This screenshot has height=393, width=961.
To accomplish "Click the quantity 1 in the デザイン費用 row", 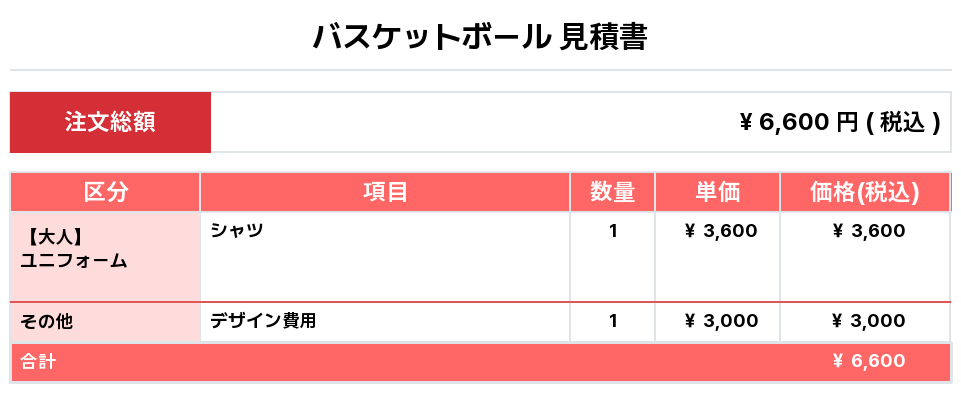I will [x=613, y=322].
